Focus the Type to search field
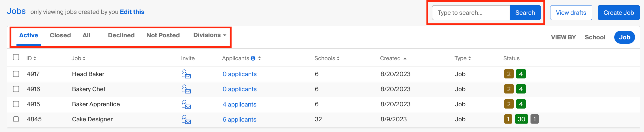The width and height of the screenshot is (644, 132). tap(471, 13)
